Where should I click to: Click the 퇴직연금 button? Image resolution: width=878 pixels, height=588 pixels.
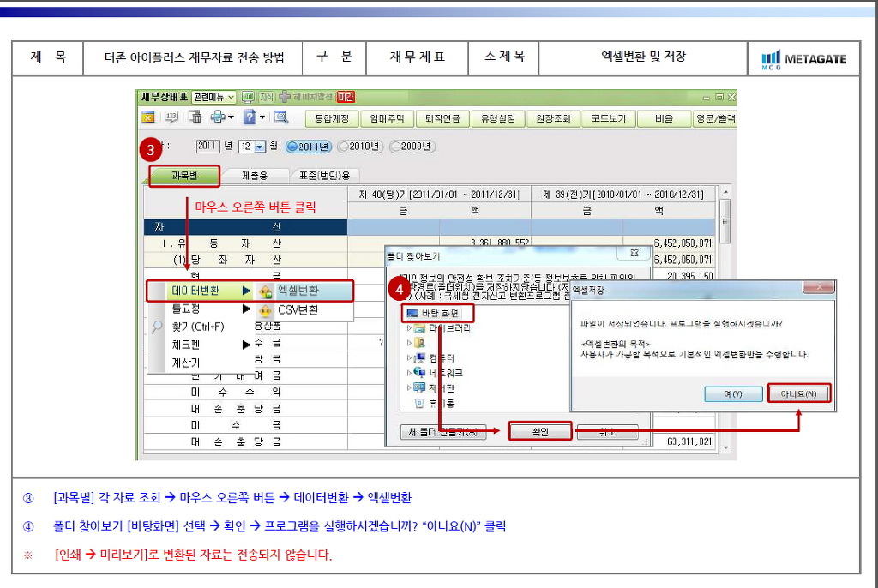point(442,119)
